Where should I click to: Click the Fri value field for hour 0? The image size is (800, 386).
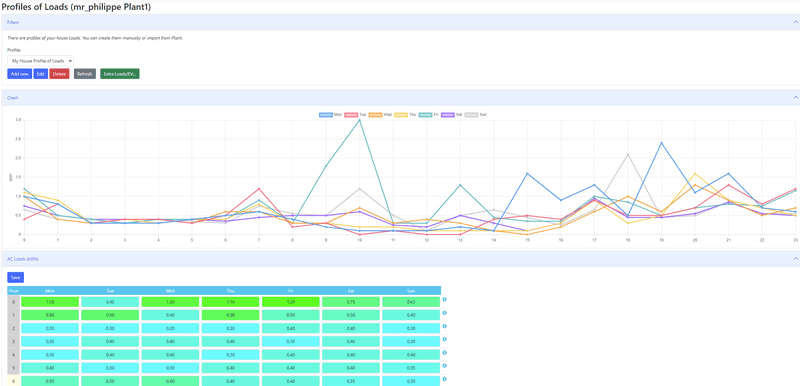291,302
